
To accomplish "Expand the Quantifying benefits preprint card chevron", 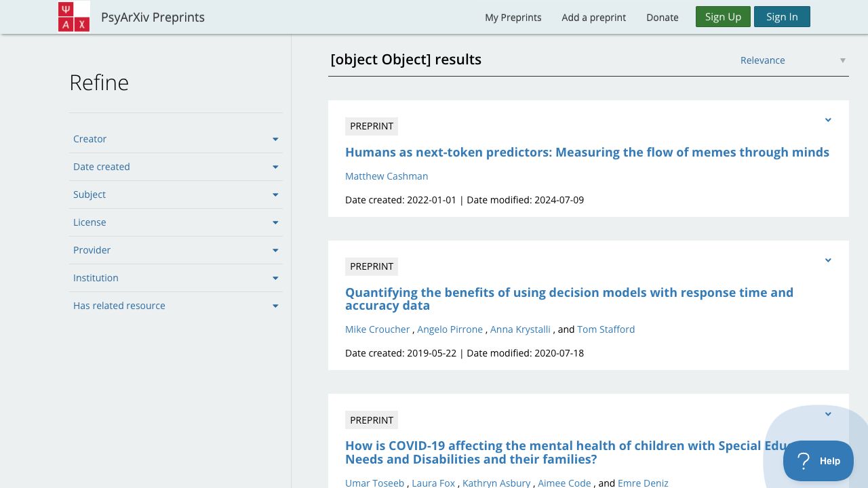I will (828, 260).
